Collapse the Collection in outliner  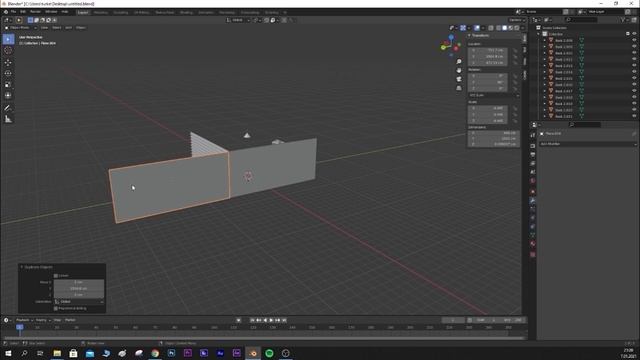click(539, 34)
